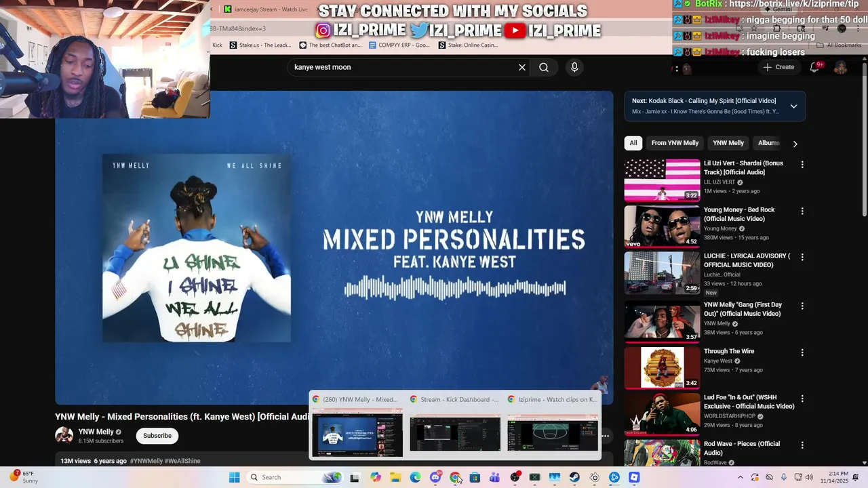
Task: Click the magnifier search button
Action: click(544, 67)
